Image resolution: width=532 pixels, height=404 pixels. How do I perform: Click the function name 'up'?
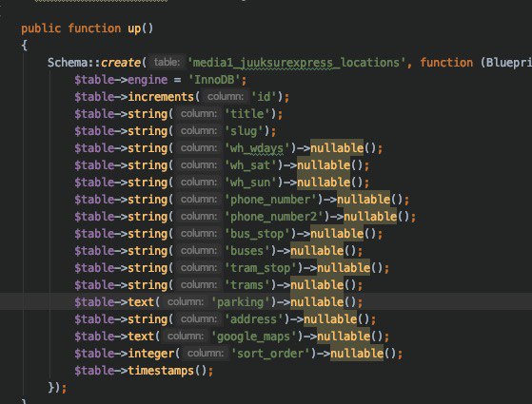coord(134,29)
